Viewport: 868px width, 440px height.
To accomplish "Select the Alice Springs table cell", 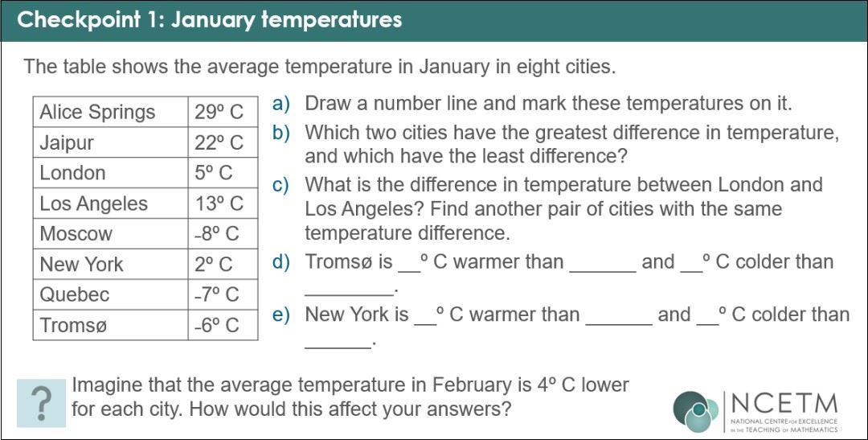I will pyautogui.click(x=111, y=112).
